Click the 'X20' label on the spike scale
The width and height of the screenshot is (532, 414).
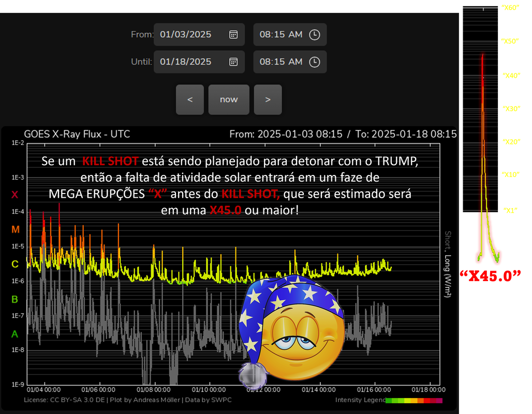[x=511, y=142]
